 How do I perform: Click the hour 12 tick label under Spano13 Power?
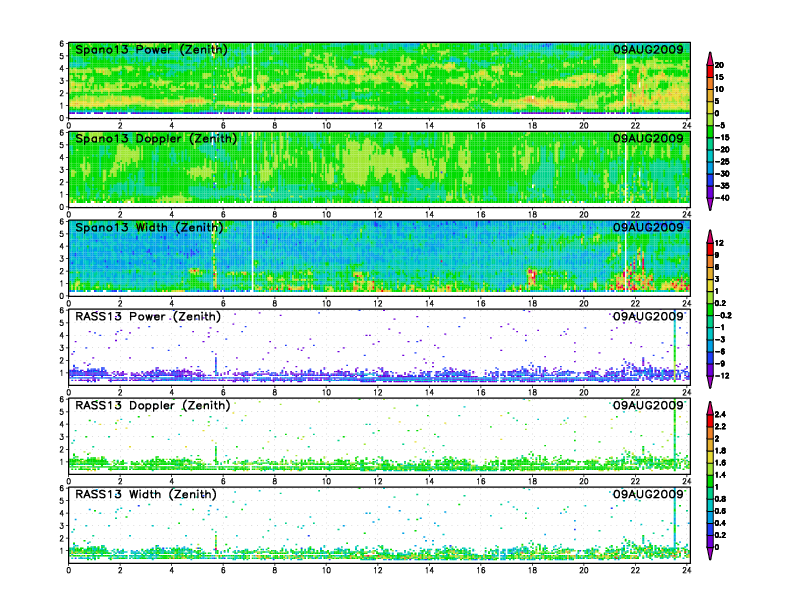[378, 126]
